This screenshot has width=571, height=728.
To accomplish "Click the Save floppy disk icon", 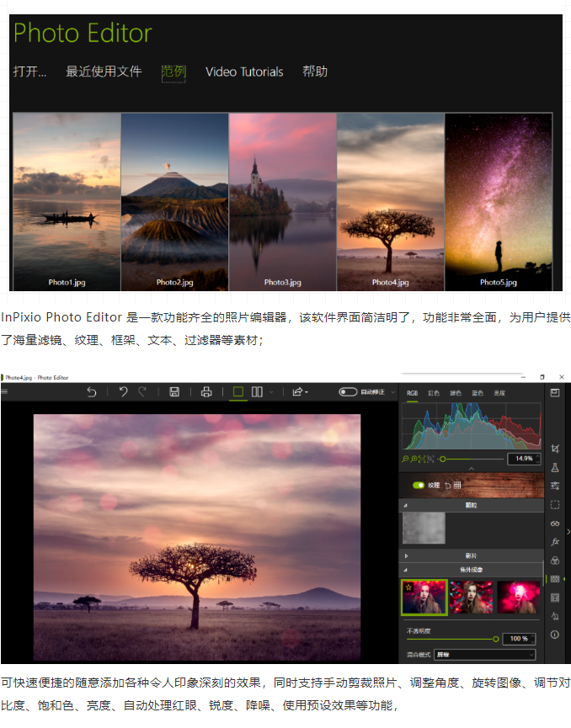I will click(174, 392).
